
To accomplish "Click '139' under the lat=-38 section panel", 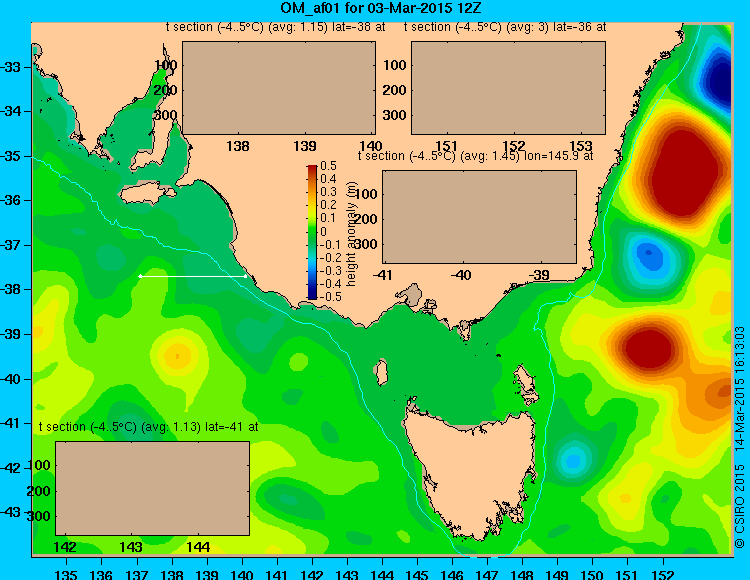I will [x=305, y=146].
